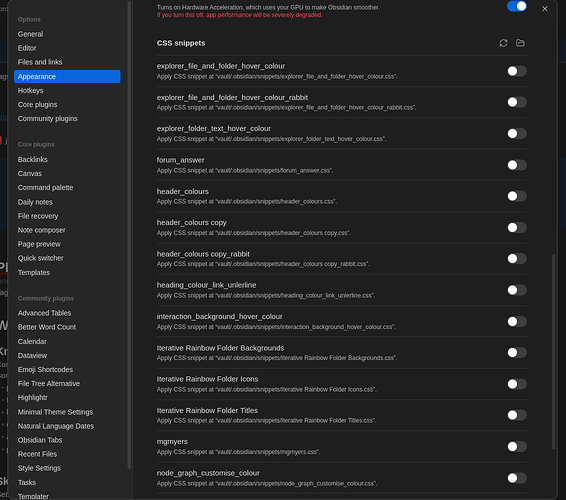Enable Iterative Rainbow Folder Icons snippet
The height and width of the screenshot is (500, 566).
[517, 384]
